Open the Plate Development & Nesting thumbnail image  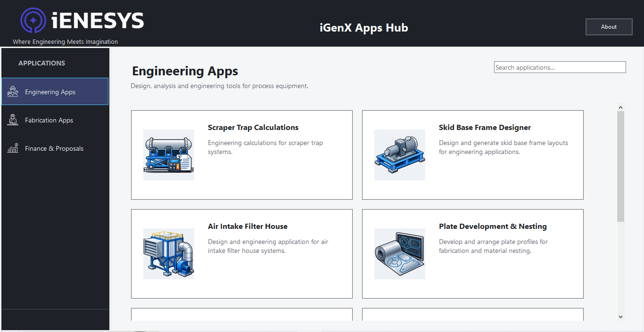pos(400,254)
